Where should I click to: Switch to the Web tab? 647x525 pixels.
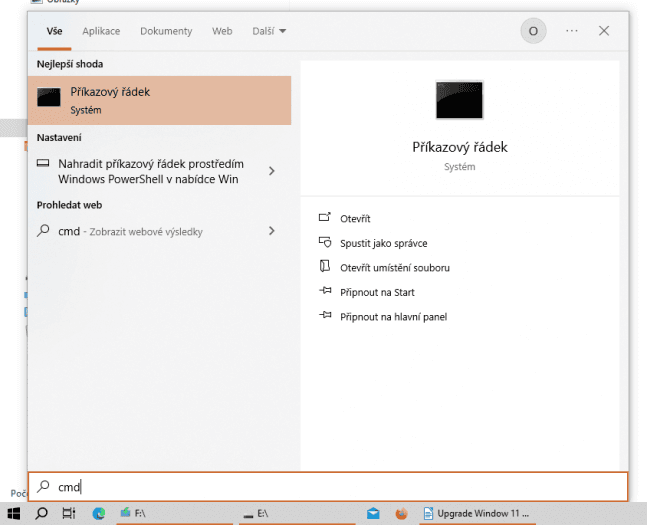pos(222,31)
